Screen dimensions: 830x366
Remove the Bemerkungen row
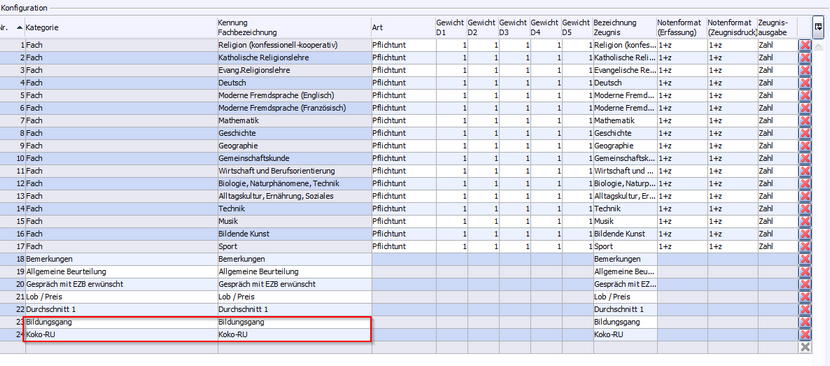805,259
